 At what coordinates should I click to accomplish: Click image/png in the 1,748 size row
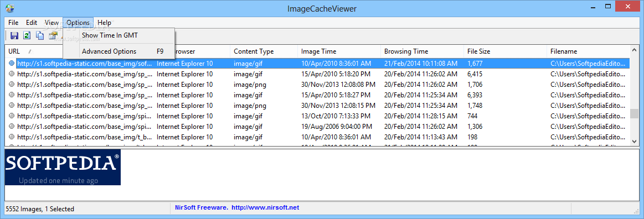click(x=250, y=106)
